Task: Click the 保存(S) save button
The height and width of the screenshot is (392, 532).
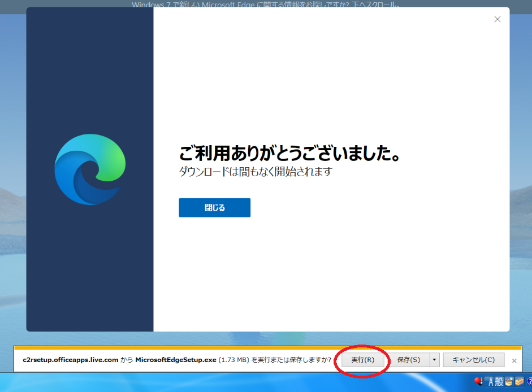Action: pyautogui.click(x=409, y=360)
